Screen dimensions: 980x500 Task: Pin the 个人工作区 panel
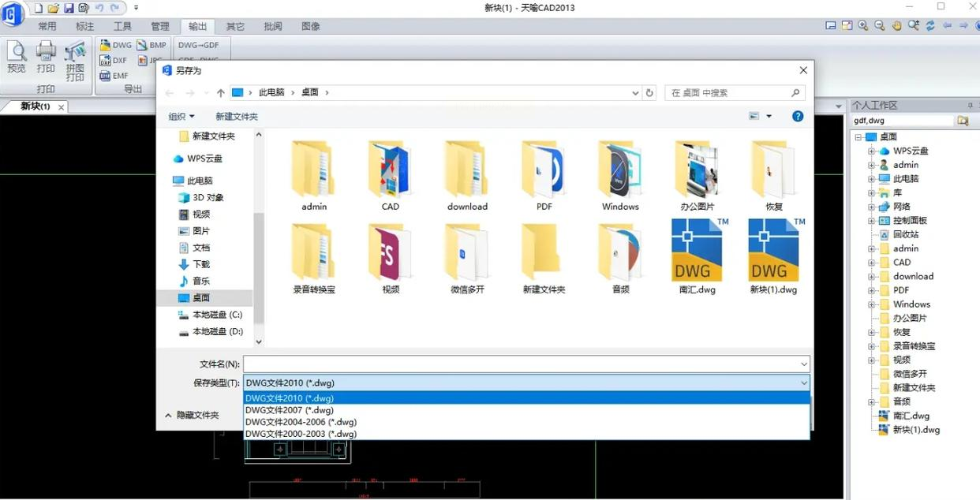point(970,105)
